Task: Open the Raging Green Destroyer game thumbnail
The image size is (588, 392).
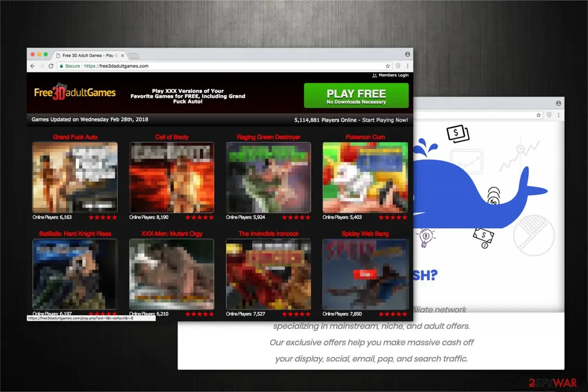Action: (268, 177)
